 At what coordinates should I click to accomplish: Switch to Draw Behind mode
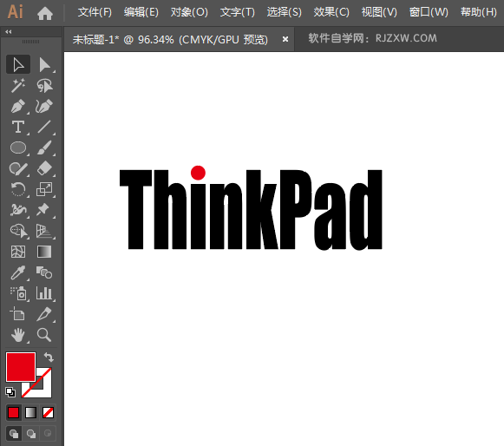[31, 434]
